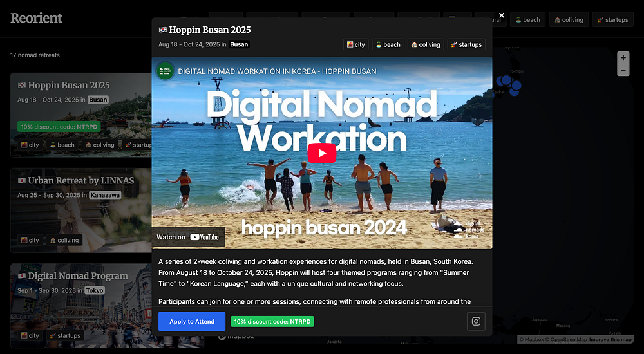The width and height of the screenshot is (644, 354).
Task: Click the modal title Hoppin Busan 2025
Action: coord(210,30)
